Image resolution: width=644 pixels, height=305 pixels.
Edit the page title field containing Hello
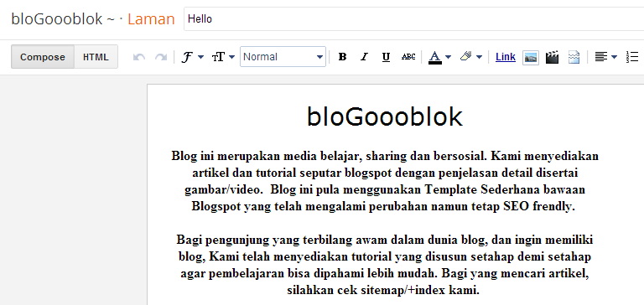click(x=414, y=19)
